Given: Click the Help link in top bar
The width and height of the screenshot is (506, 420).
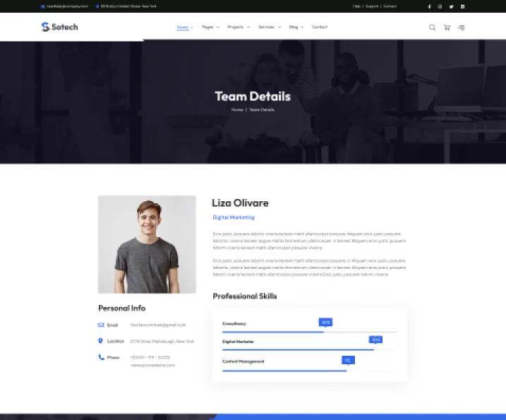Looking at the screenshot, I should (356, 6).
